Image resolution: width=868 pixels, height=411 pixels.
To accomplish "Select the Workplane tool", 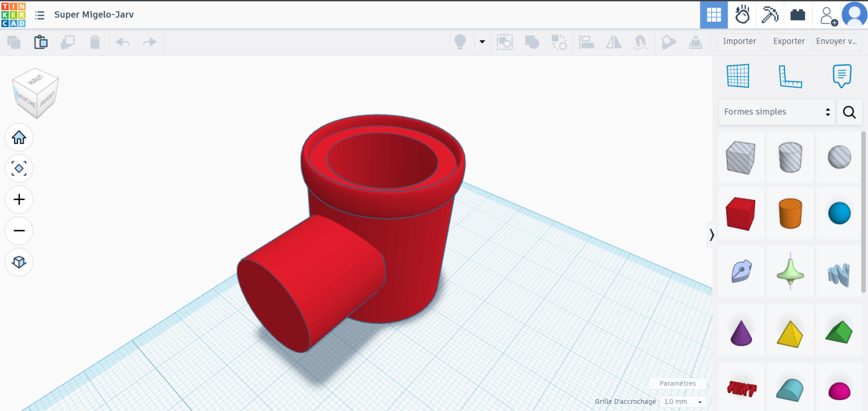I will [x=738, y=76].
